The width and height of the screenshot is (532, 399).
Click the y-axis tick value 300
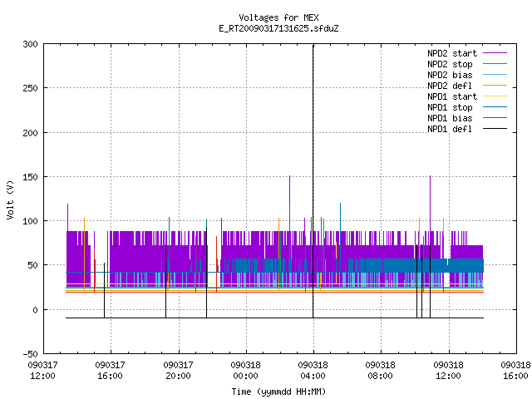pyautogui.click(x=30, y=44)
